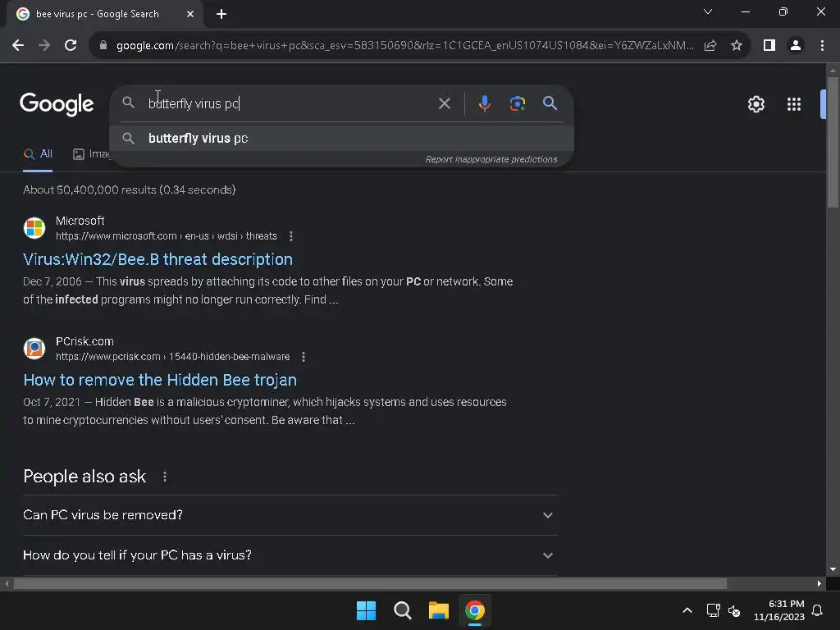Viewport: 840px width, 630px height.
Task: Open the notification bell
Action: 818,610
